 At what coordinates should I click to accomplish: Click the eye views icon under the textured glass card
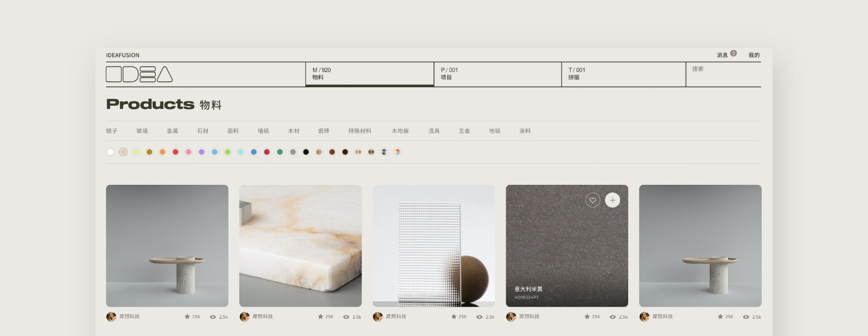click(x=480, y=317)
